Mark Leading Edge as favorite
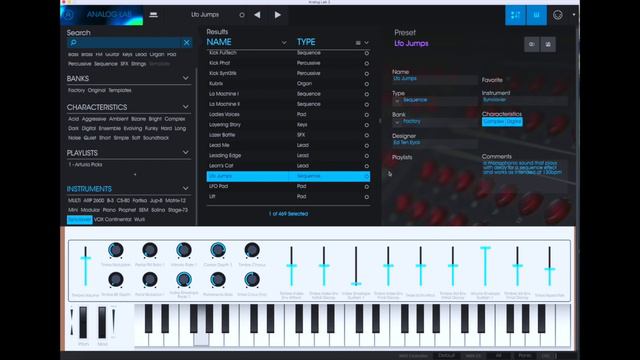Screen dimensions: 640x360 point(367,156)
